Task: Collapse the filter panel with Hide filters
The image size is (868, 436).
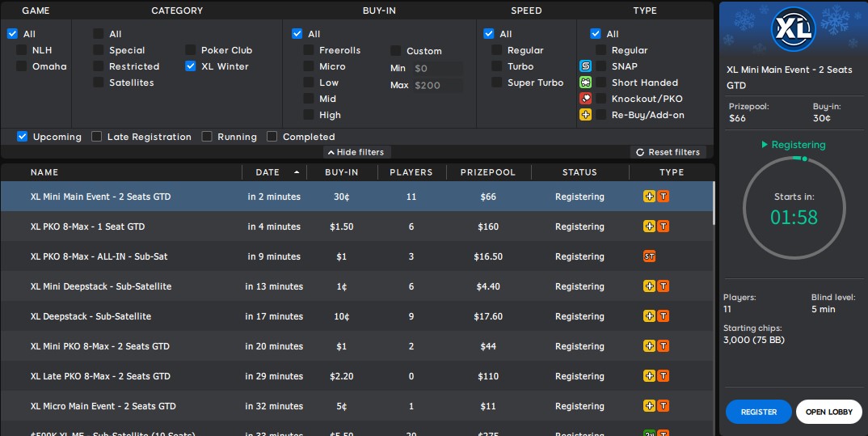Action: pyautogui.click(x=357, y=152)
